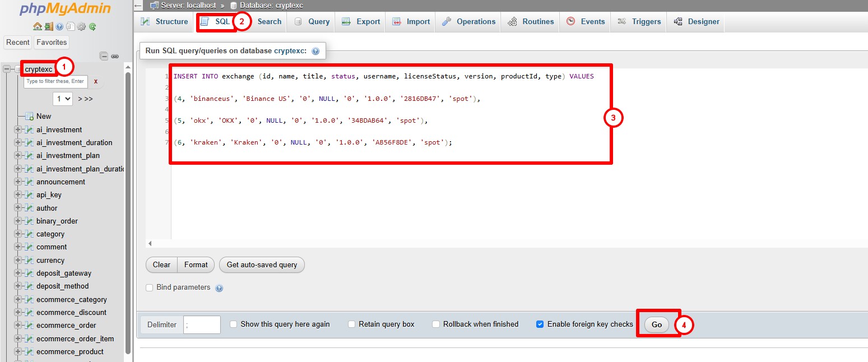Collapse the cryptexc database tree node
Screen dimensions: 868x362
pyautogui.click(x=6, y=69)
